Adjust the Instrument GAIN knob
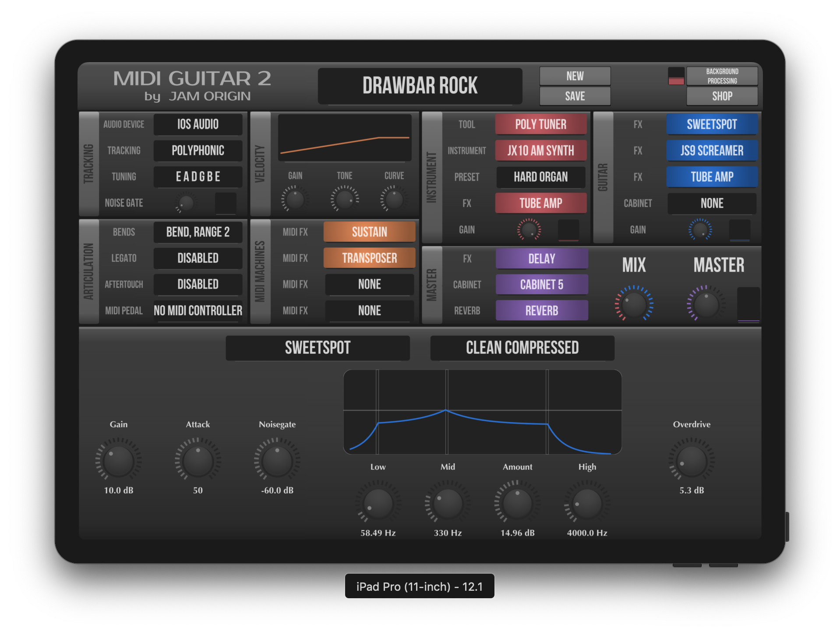 tap(529, 229)
